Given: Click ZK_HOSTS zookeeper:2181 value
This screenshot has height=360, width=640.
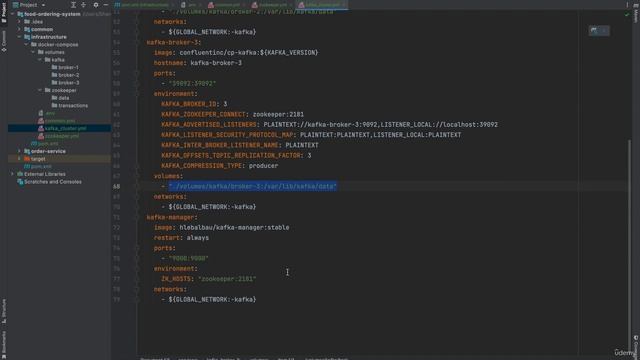Looking at the screenshot, I should coord(227,279).
